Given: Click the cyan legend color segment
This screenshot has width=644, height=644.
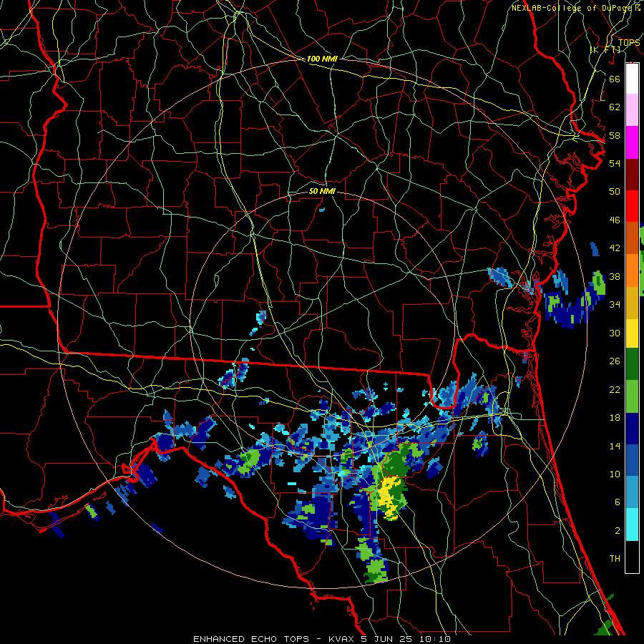Looking at the screenshot, I should tap(632, 525).
